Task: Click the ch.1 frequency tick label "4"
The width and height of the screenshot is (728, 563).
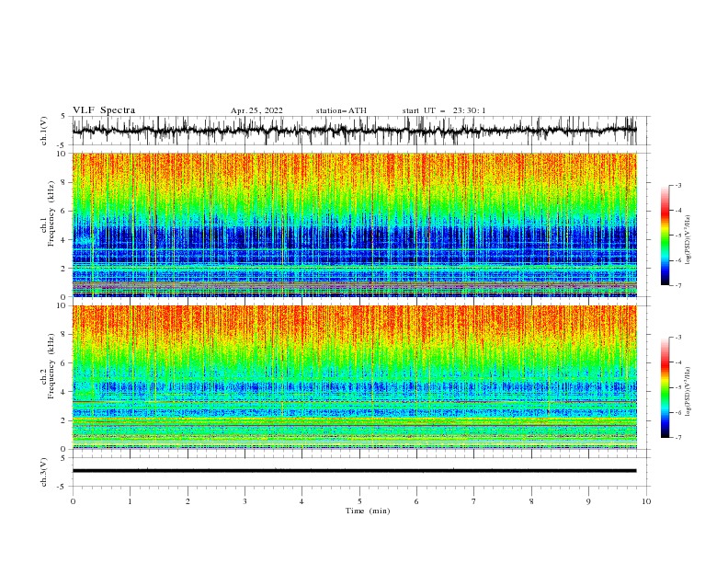Action: (x=65, y=240)
